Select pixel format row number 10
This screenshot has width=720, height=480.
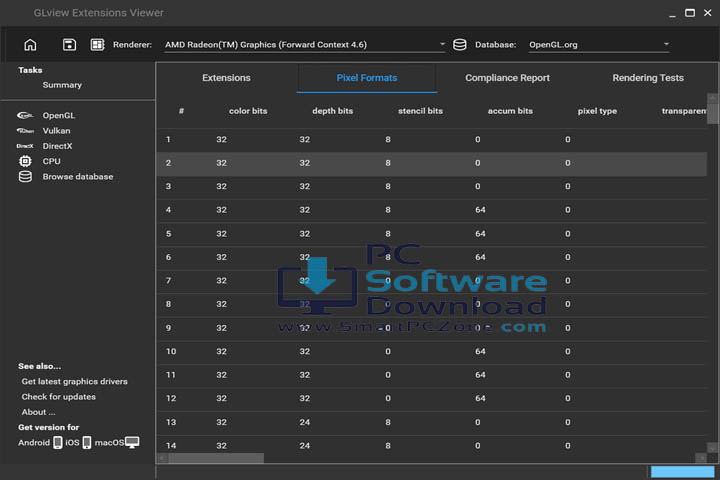click(x=432, y=351)
